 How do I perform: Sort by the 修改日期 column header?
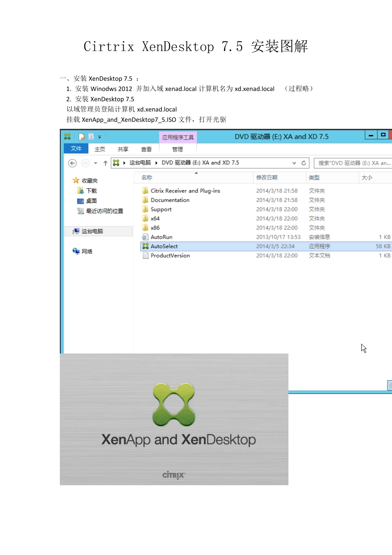click(267, 178)
